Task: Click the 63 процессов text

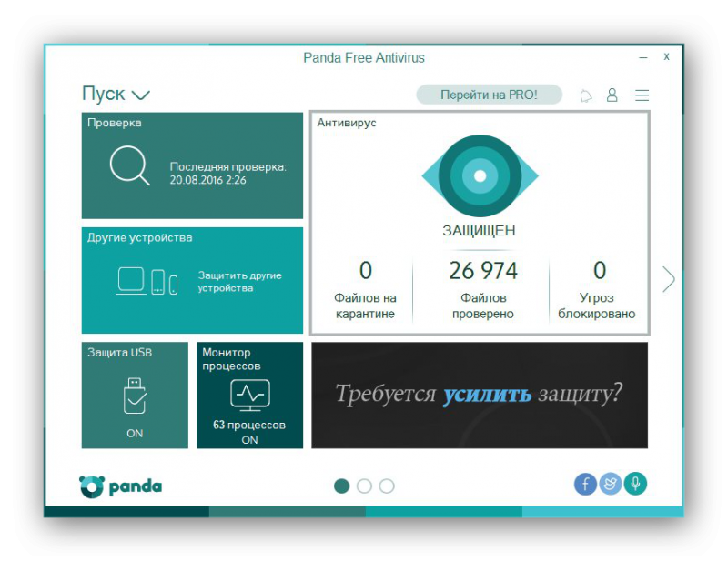Action: click(249, 425)
